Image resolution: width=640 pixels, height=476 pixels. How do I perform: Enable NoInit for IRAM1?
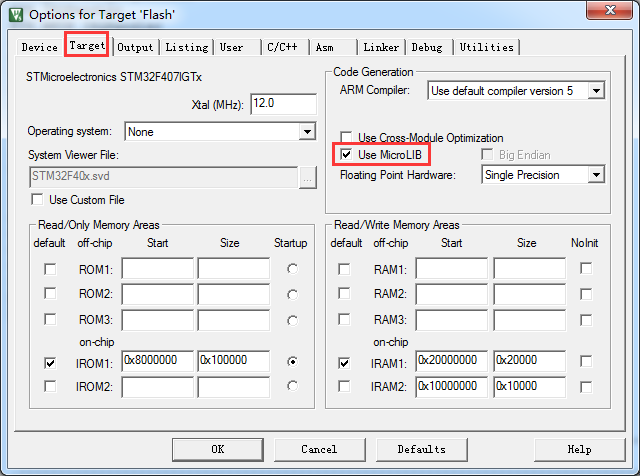(586, 361)
